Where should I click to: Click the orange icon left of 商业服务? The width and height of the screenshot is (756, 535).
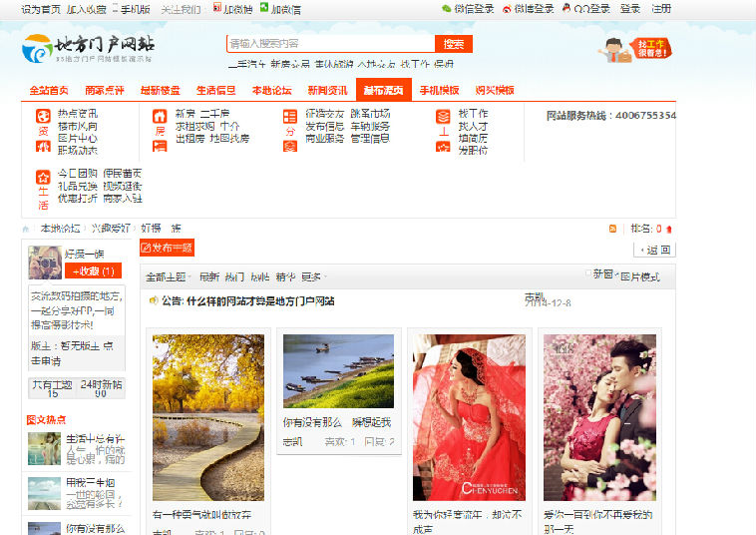click(x=290, y=146)
